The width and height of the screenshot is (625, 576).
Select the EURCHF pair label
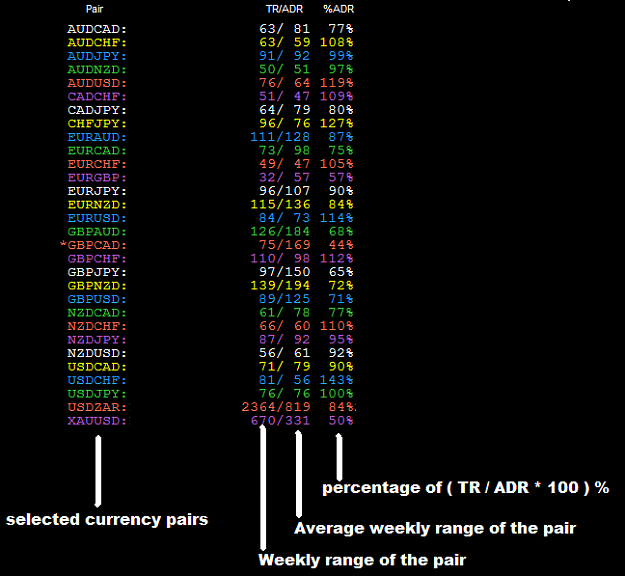[x=97, y=164]
